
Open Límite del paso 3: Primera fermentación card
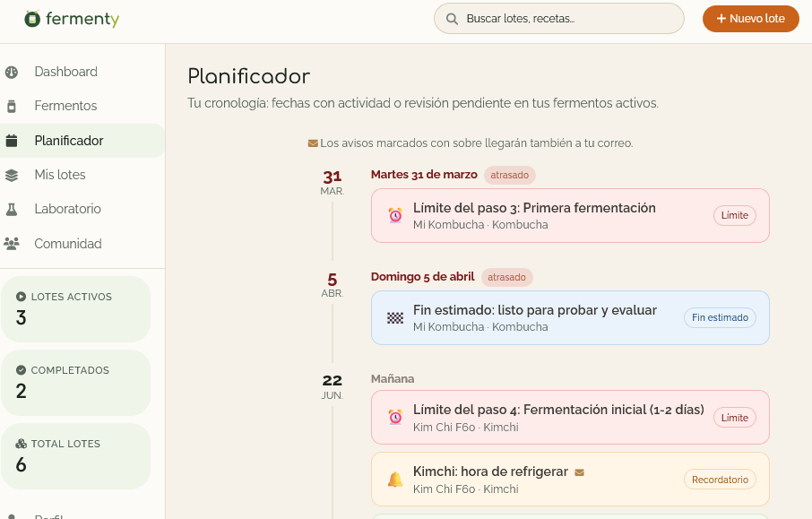point(570,215)
